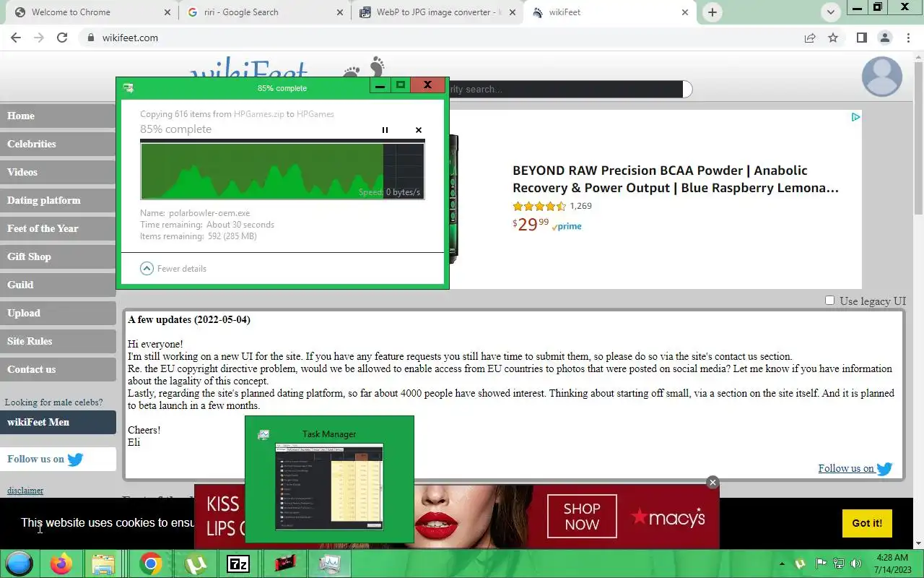
Task: Bookmark this page with the star
Action: (x=833, y=38)
